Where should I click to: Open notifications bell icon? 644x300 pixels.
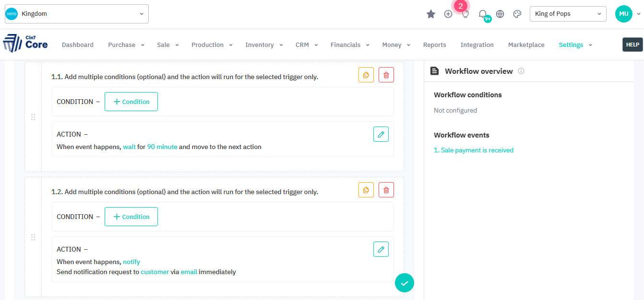[483, 14]
